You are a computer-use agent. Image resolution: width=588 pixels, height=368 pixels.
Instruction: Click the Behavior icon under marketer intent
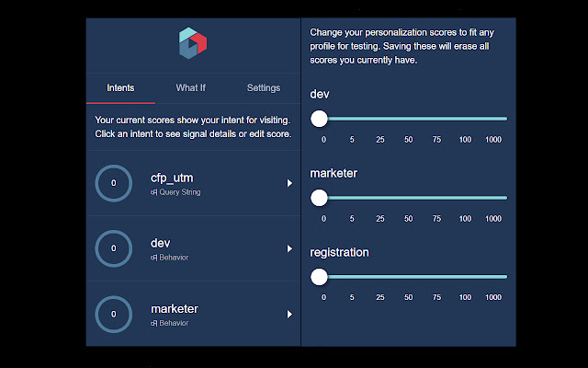pyautogui.click(x=153, y=323)
